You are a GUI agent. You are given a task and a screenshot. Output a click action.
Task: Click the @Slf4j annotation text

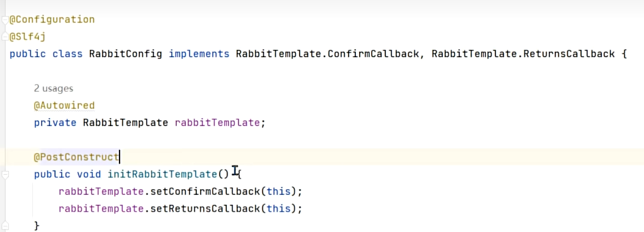pos(27,37)
